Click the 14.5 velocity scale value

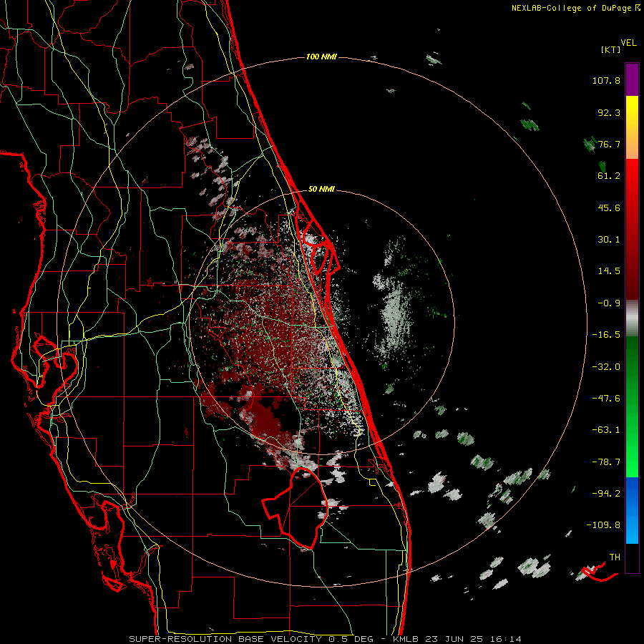(609, 271)
